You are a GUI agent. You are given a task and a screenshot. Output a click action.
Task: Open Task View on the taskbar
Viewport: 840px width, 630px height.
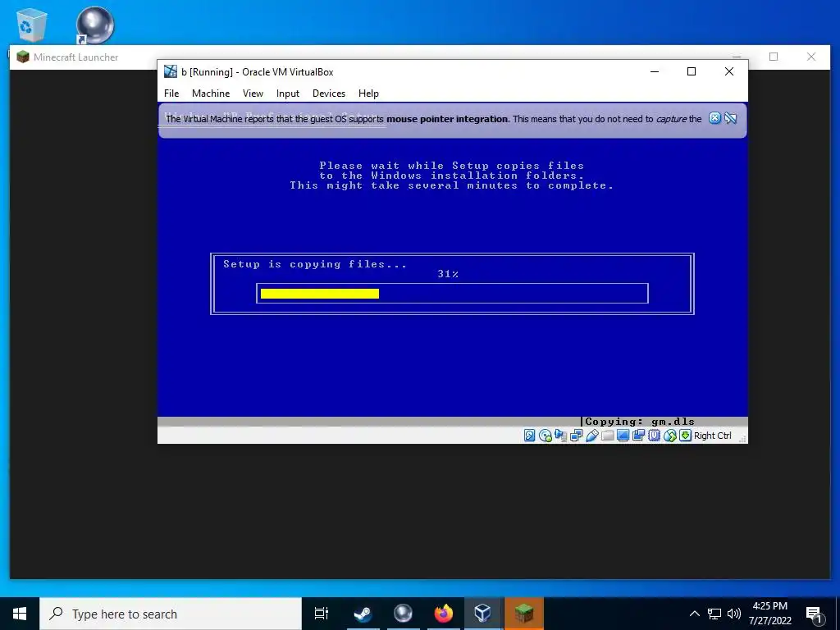click(321, 614)
